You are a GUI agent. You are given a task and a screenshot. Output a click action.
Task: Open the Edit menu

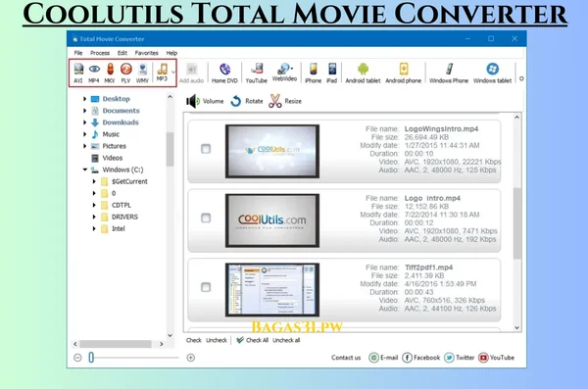[122, 53]
